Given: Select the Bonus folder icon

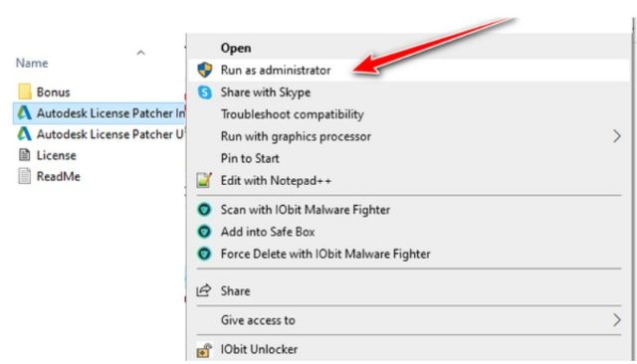Looking at the screenshot, I should (x=24, y=91).
